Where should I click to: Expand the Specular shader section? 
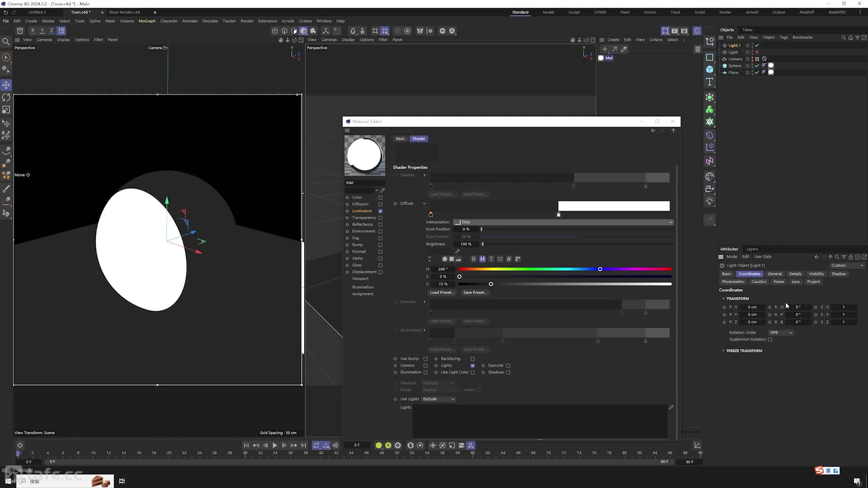tap(424, 302)
